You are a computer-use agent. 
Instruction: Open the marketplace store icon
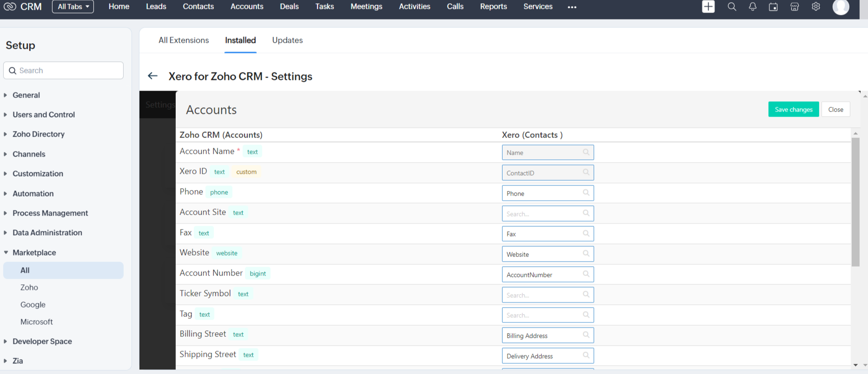pos(795,7)
